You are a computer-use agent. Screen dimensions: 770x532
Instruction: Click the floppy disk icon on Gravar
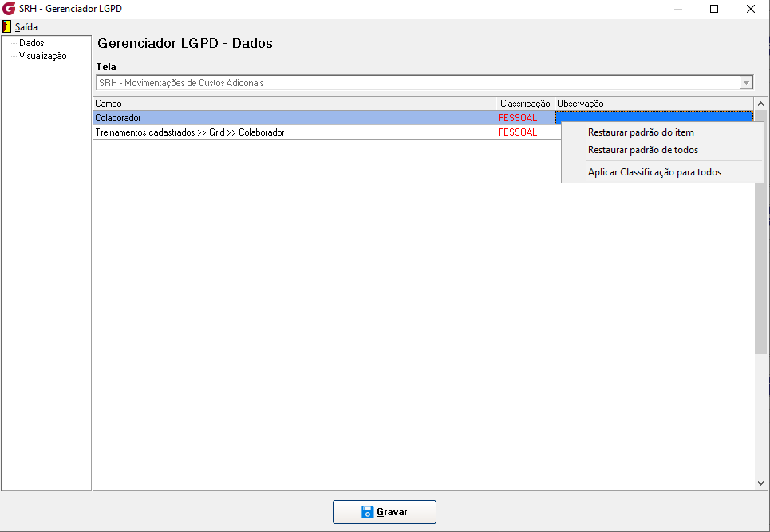pos(367,512)
